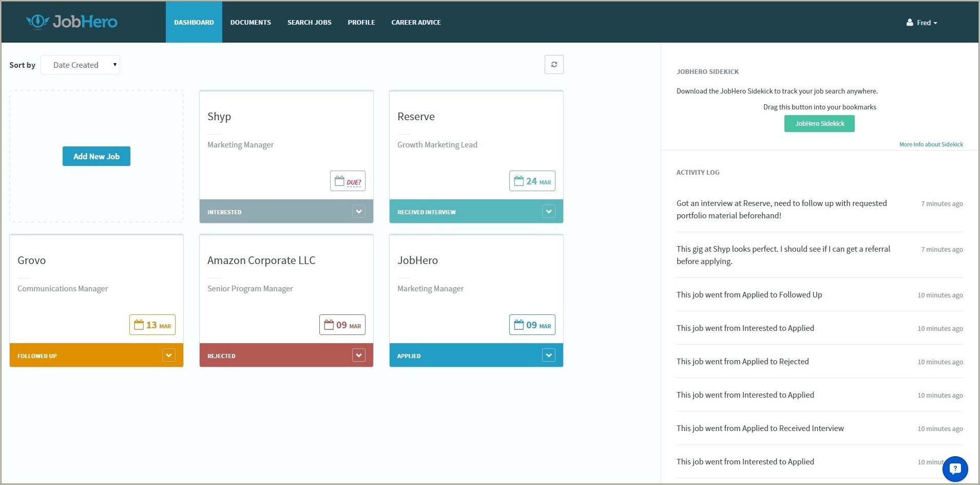Click the green JobHero Sidekick button
980x485 pixels.
[x=819, y=124]
